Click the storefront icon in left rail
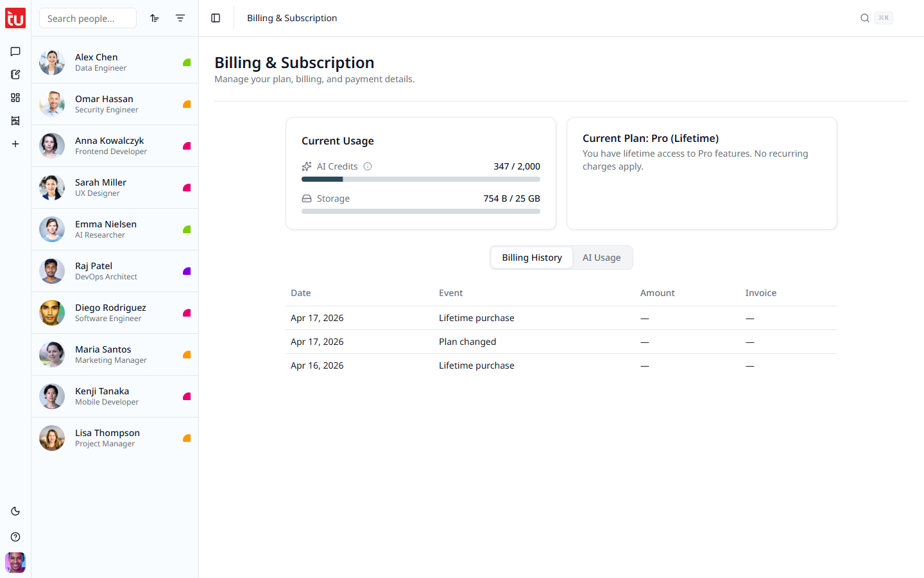 [15, 121]
